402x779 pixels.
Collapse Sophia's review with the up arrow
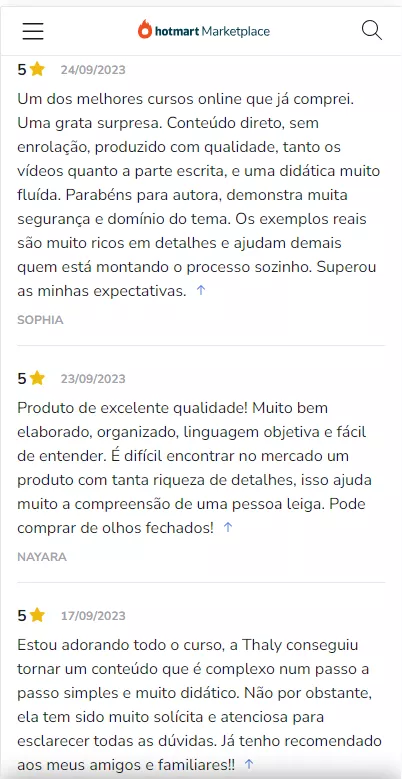[x=201, y=291]
